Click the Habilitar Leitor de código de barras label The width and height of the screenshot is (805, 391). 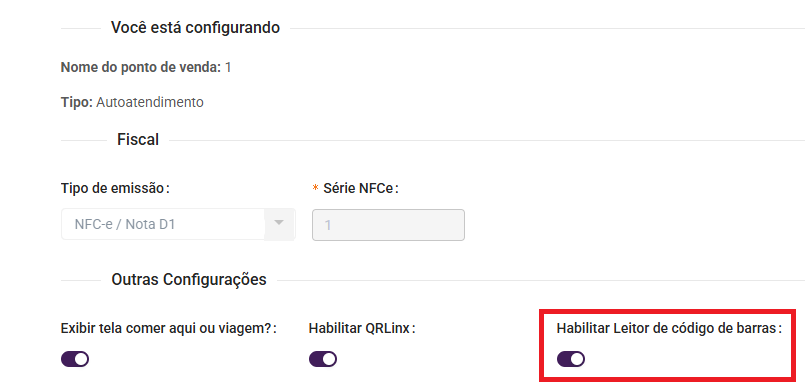(x=669, y=328)
